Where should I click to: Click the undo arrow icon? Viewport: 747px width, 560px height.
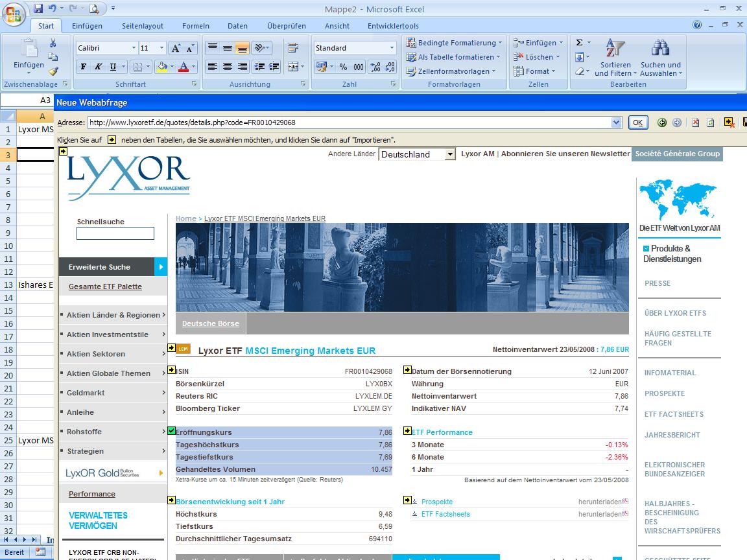tap(53, 8)
